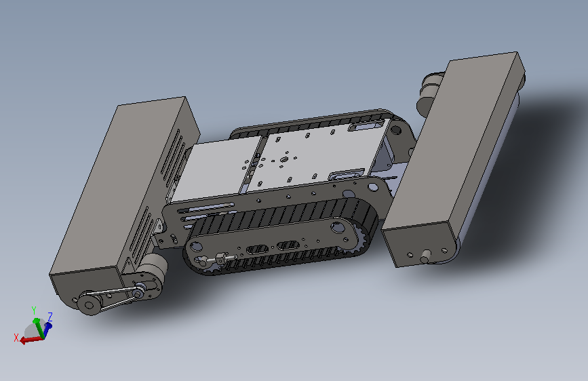
Task: Click the red X axis of the triad
Action: [x=31, y=340]
